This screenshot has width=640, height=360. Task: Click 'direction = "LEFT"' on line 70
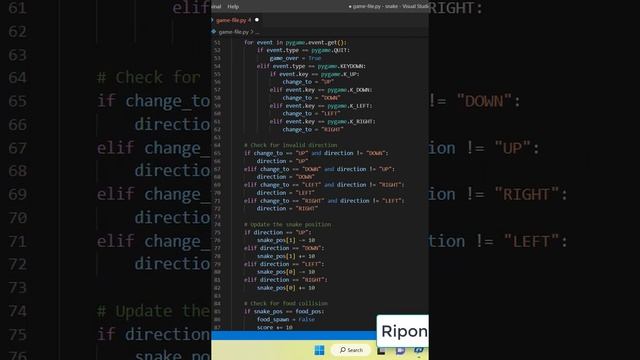coord(286,193)
